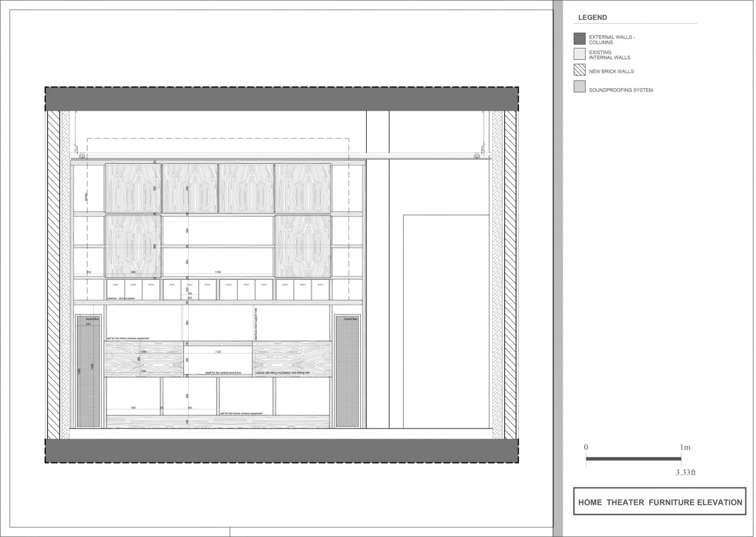The width and height of the screenshot is (756, 537).
Task: Click the '7.20' dimension value
Action: pos(218,352)
